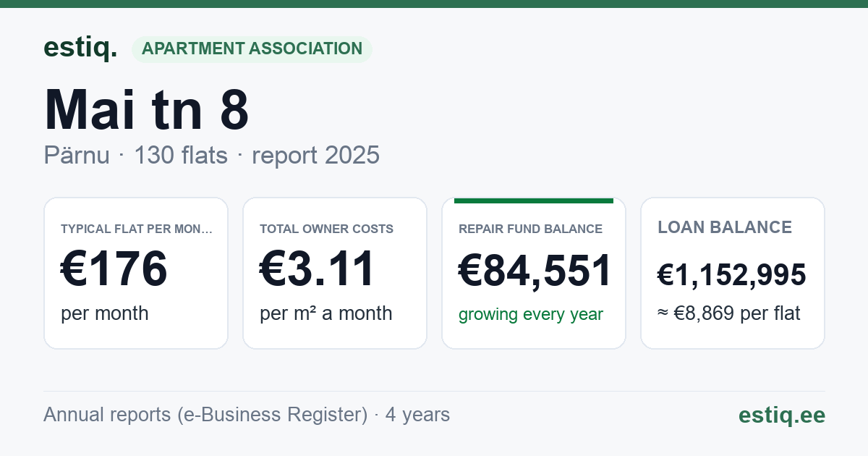The height and width of the screenshot is (456, 868).
Task: Click the estiq. logo
Action: click(x=80, y=48)
